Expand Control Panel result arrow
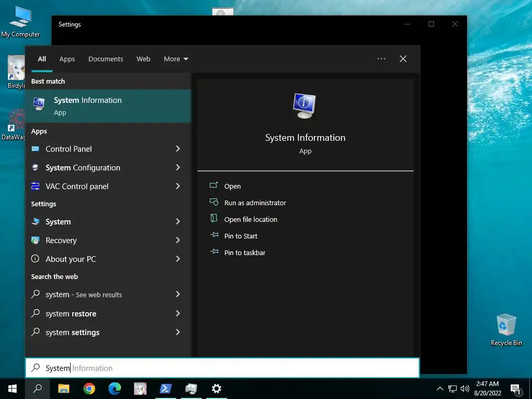This screenshot has width=532, height=399. click(178, 149)
